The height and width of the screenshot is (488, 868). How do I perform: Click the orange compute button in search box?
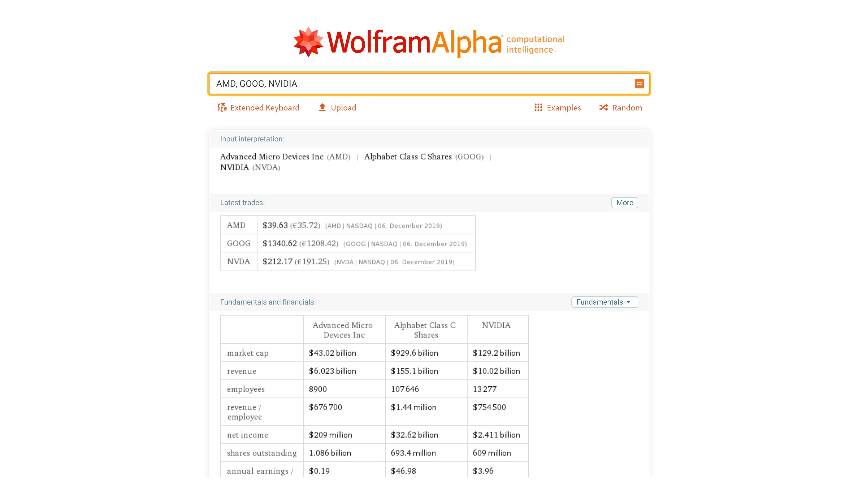[639, 84]
